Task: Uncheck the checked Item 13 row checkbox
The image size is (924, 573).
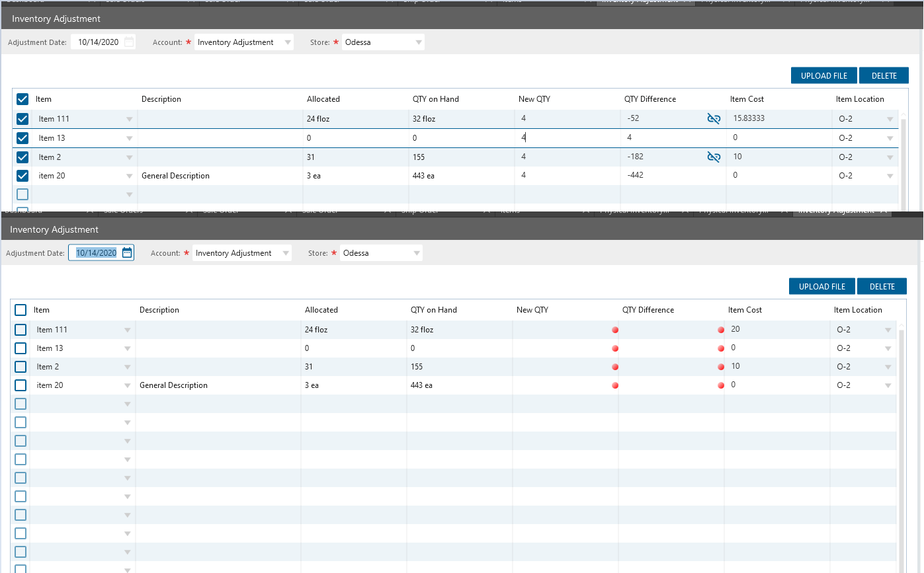Action: [22, 138]
